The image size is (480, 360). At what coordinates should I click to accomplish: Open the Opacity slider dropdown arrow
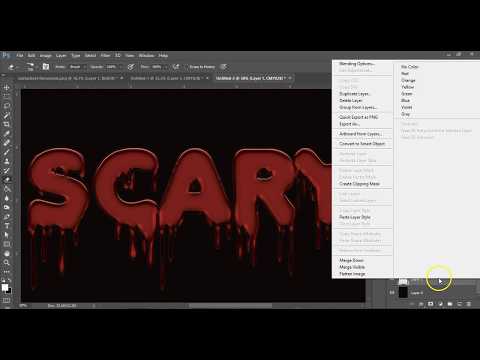click(x=121, y=67)
